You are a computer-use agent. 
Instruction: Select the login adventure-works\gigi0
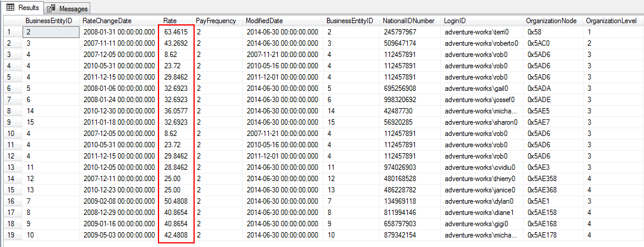click(476, 224)
